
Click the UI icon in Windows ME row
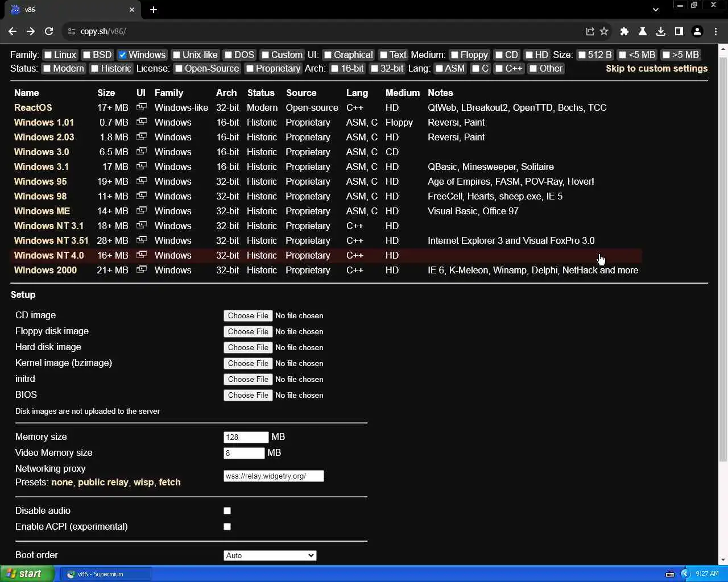pyautogui.click(x=142, y=210)
